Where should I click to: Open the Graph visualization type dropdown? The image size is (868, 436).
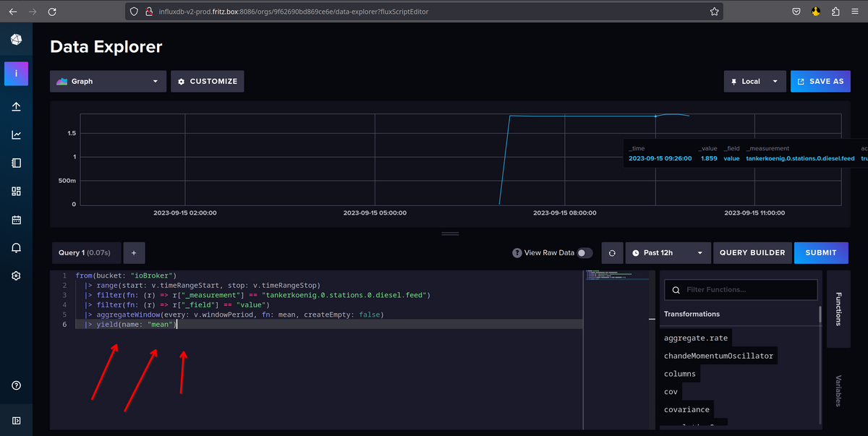[x=108, y=82]
